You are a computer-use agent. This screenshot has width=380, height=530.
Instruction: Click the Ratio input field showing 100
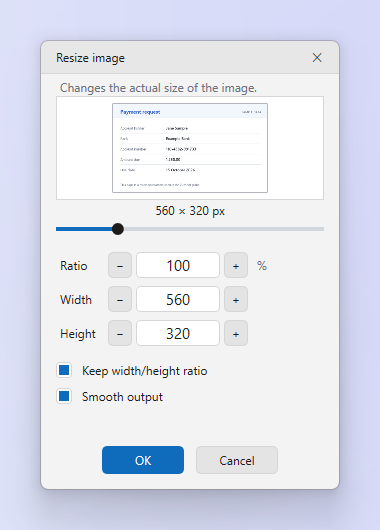pos(178,265)
